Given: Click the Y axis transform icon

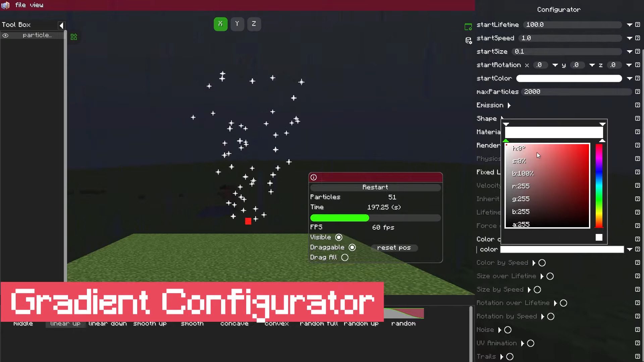Looking at the screenshot, I should point(237,23).
